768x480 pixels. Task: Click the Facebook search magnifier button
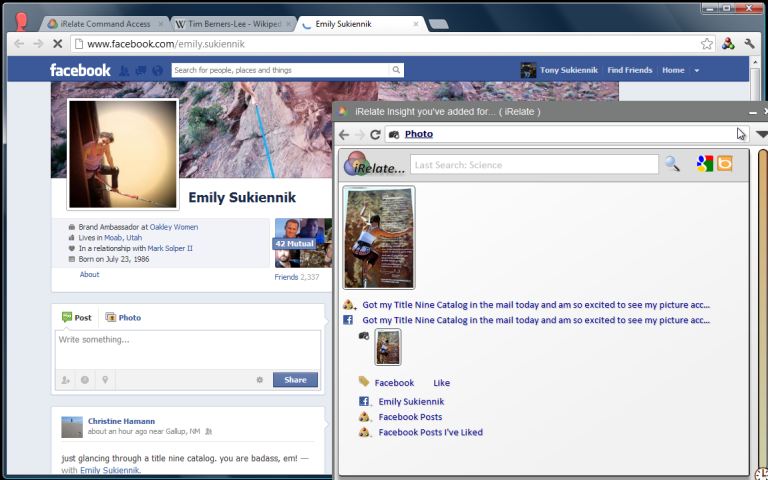tap(396, 70)
